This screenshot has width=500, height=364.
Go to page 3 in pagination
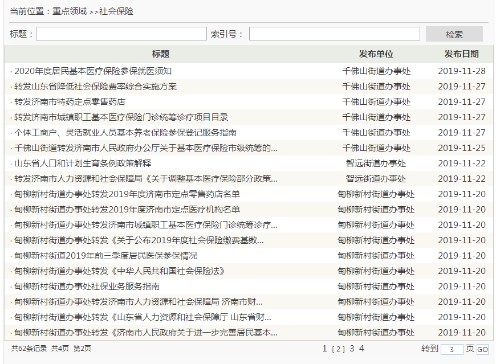pyautogui.click(x=352, y=349)
